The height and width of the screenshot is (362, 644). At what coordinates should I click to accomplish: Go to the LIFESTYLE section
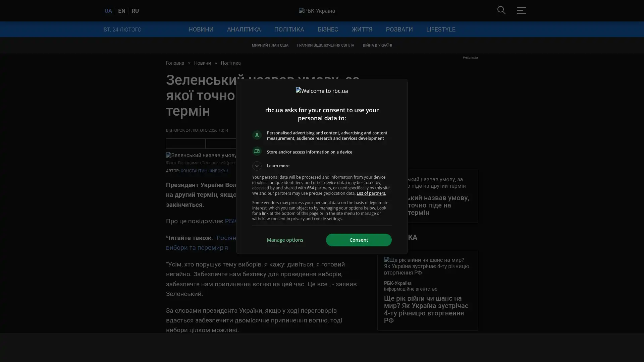point(440,29)
